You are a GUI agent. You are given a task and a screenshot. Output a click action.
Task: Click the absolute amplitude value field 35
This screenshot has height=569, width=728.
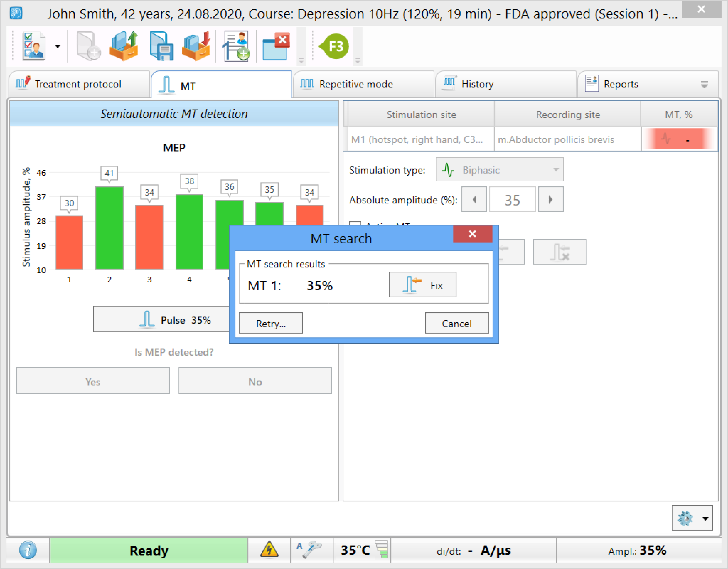512,199
